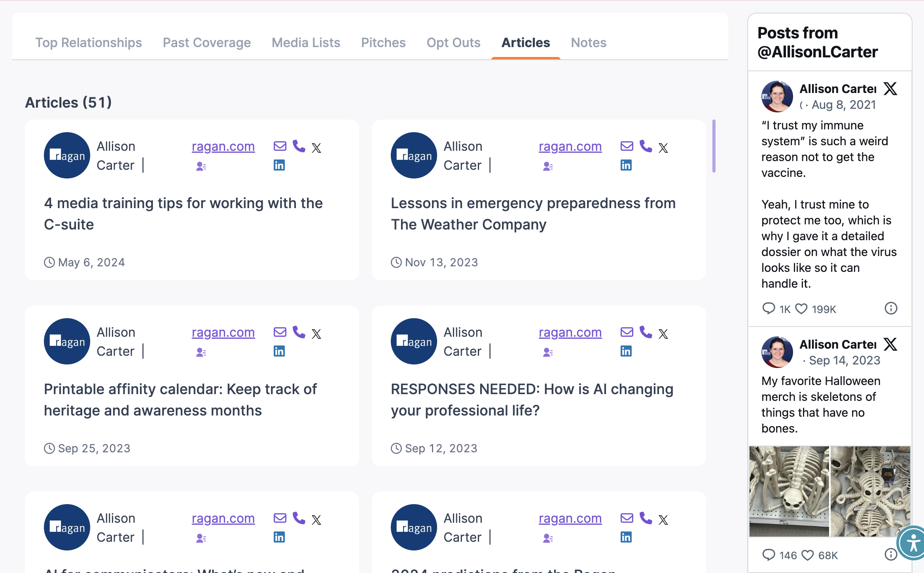Open the Top Relationships tab
The height and width of the screenshot is (573, 924).
(x=89, y=42)
